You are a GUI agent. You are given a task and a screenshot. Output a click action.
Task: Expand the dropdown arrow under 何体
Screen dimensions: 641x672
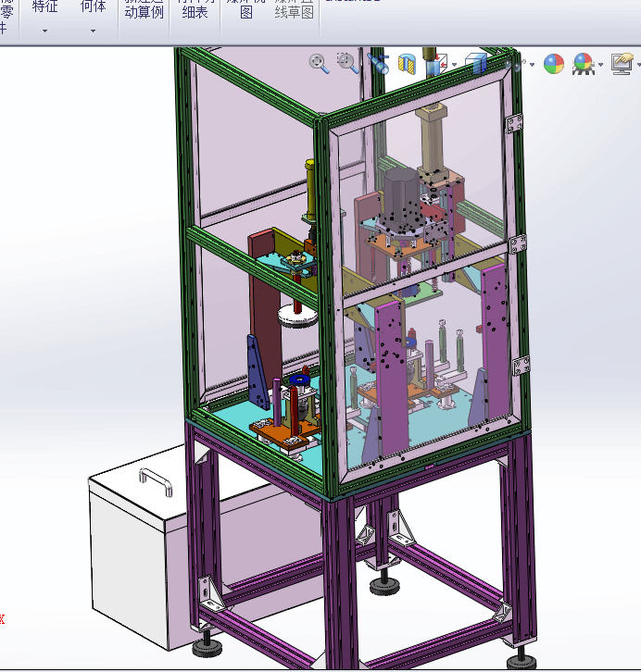tap(93, 31)
